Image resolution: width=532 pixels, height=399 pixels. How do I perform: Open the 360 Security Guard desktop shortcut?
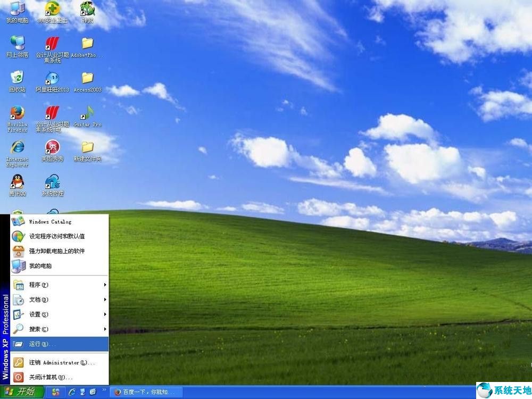click(52, 12)
